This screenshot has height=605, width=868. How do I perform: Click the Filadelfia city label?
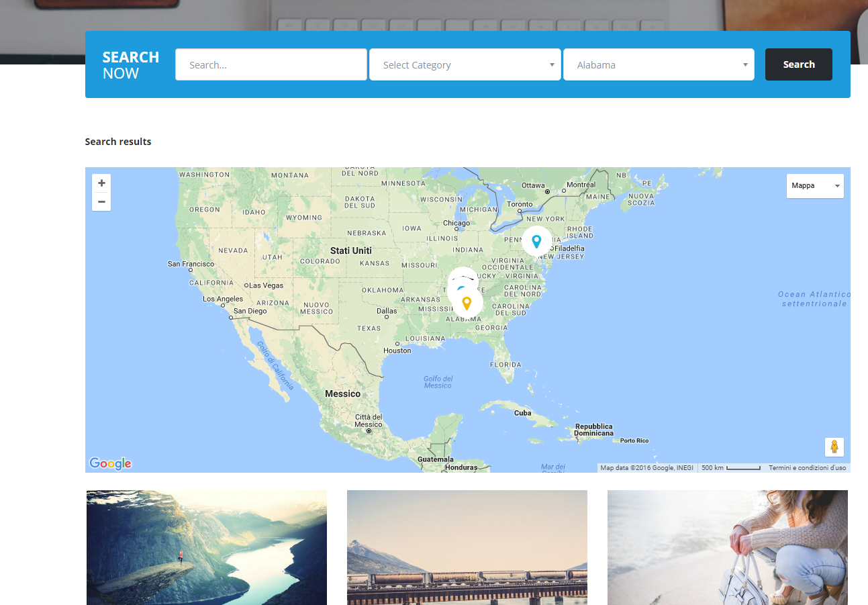[569, 248]
